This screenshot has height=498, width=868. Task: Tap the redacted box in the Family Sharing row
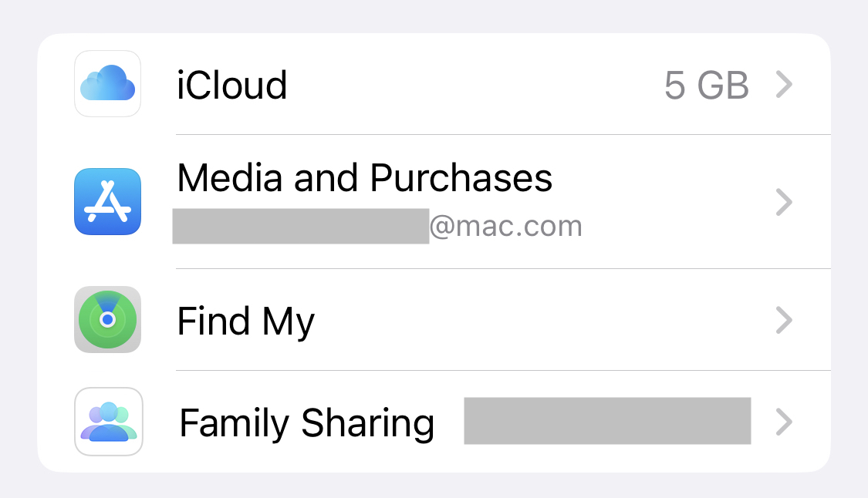(607, 421)
